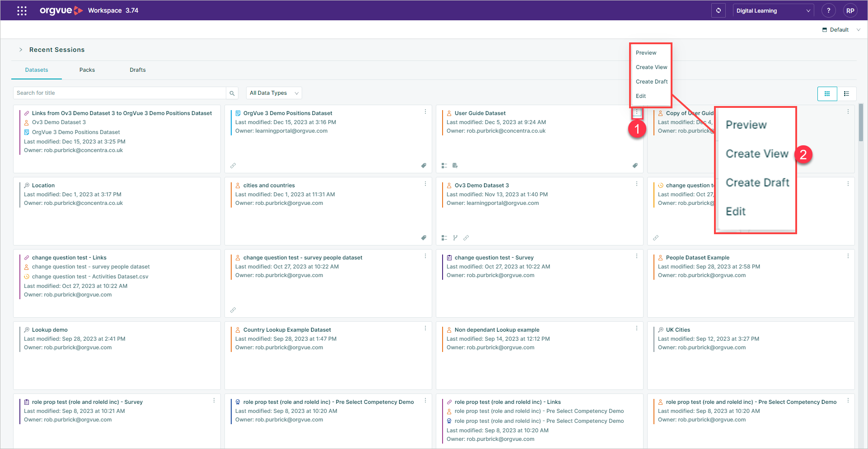Open Country Lookup Example Dataset title
Image resolution: width=868 pixels, height=449 pixels.
287,330
